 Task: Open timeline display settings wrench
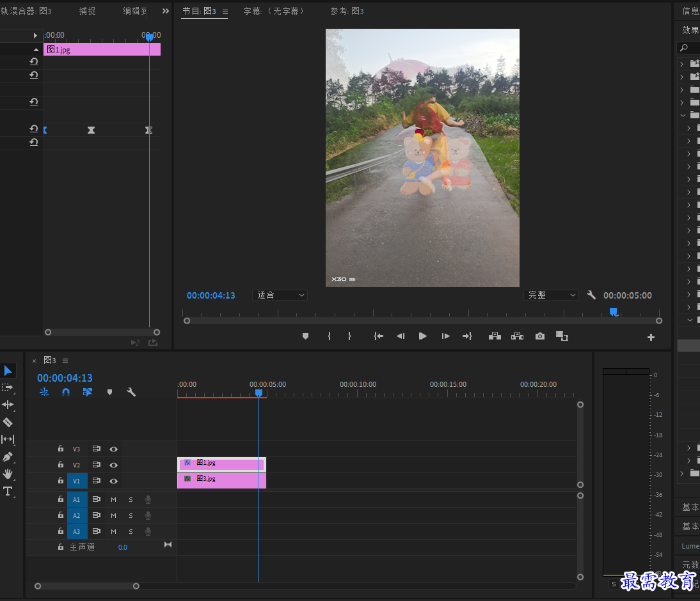[131, 392]
